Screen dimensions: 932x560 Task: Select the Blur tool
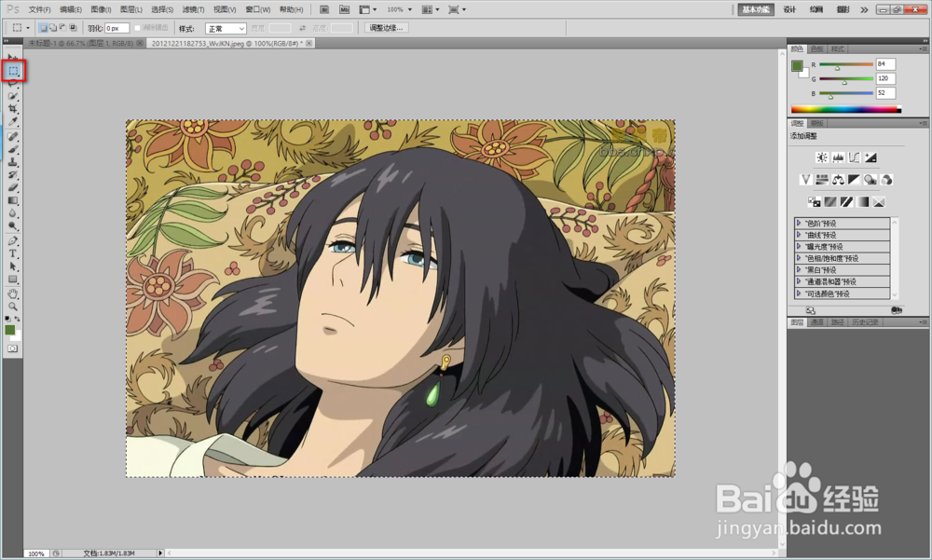pos(12,213)
